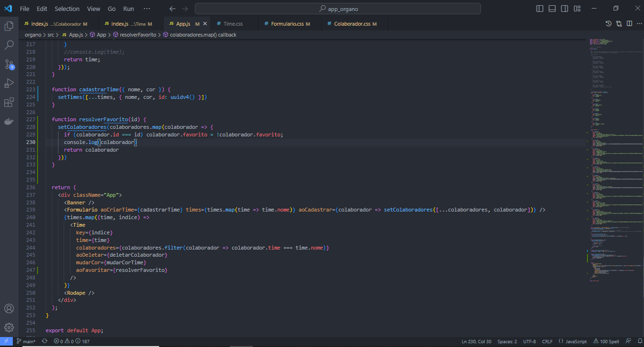Image resolution: width=644 pixels, height=347 pixels.
Task: Toggle the primary side bar layout icon
Action: 540,9
